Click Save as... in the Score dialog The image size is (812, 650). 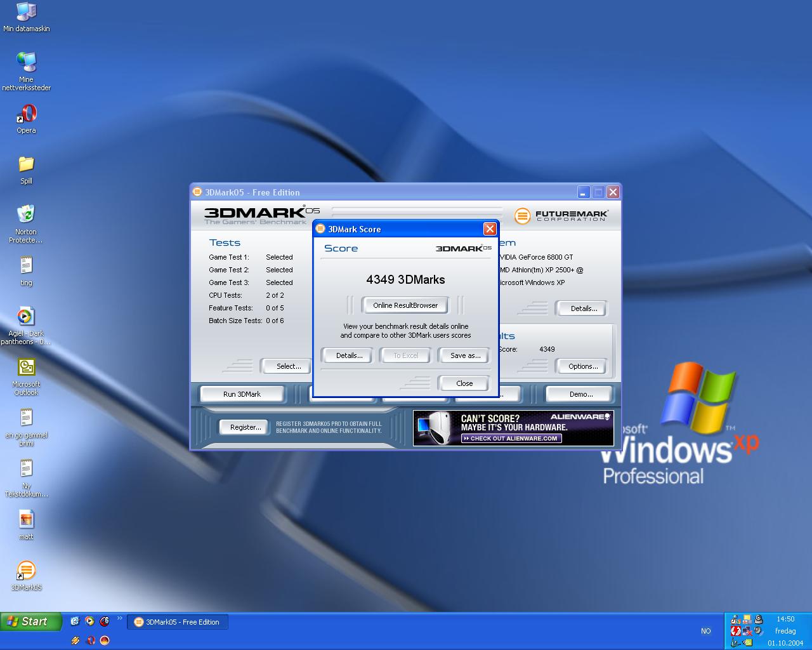click(x=465, y=355)
